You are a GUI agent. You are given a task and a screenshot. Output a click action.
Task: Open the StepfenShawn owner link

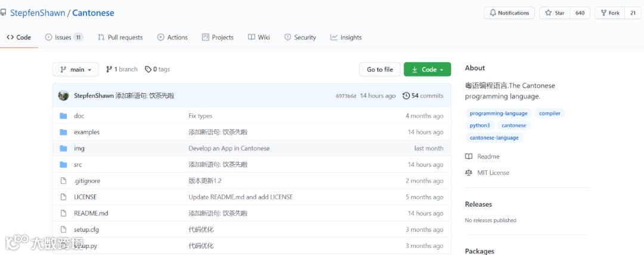38,13
